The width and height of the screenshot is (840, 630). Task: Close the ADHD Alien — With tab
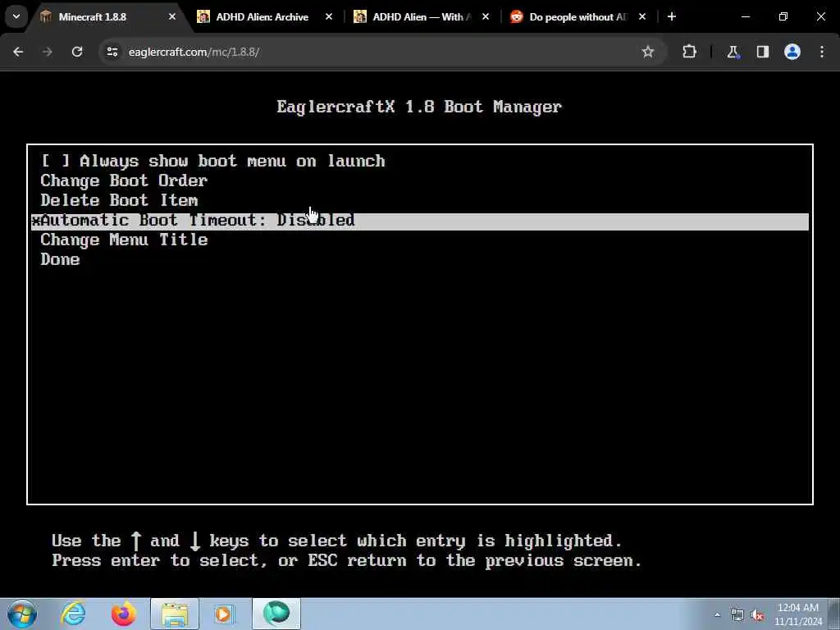point(486,16)
